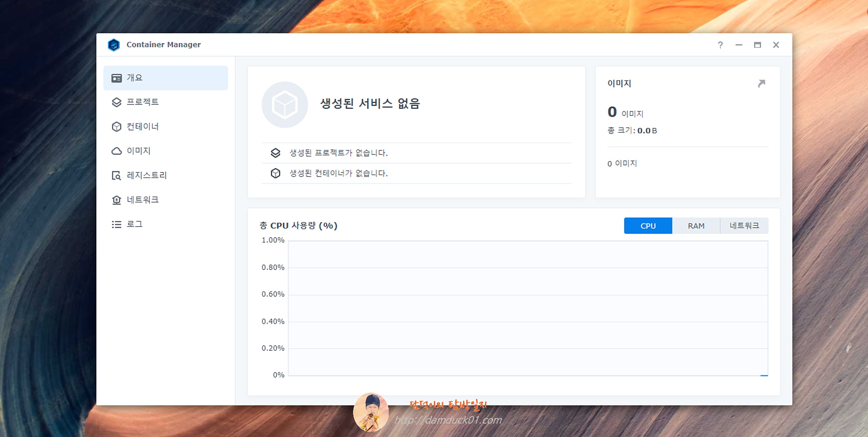Select the 컨테이너 sidebar icon
The image size is (868, 437).
116,126
